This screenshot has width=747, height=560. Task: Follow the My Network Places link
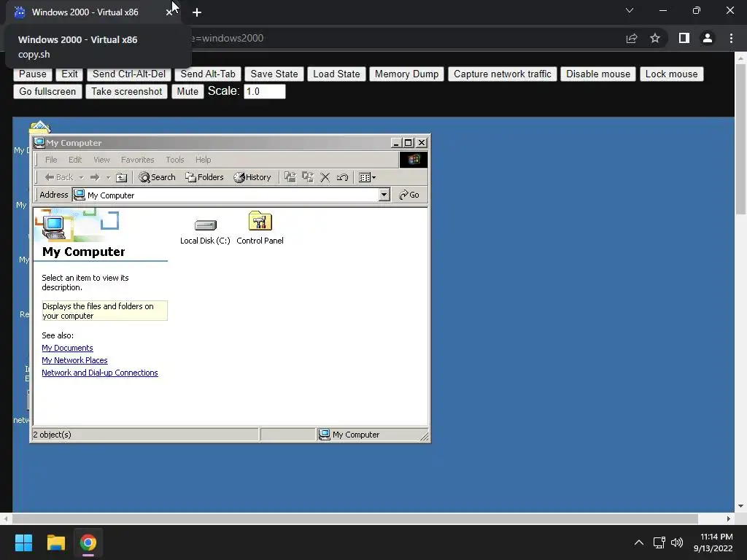click(x=75, y=360)
